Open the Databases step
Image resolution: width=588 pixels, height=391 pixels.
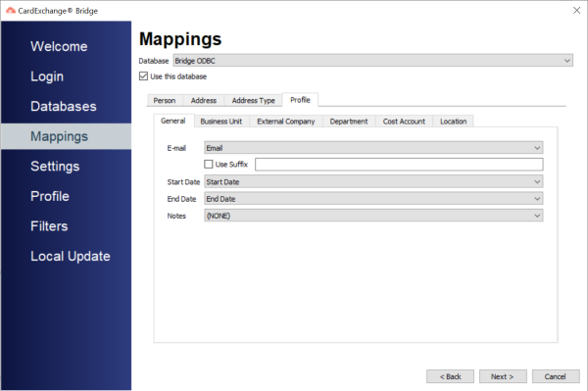click(x=64, y=107)
